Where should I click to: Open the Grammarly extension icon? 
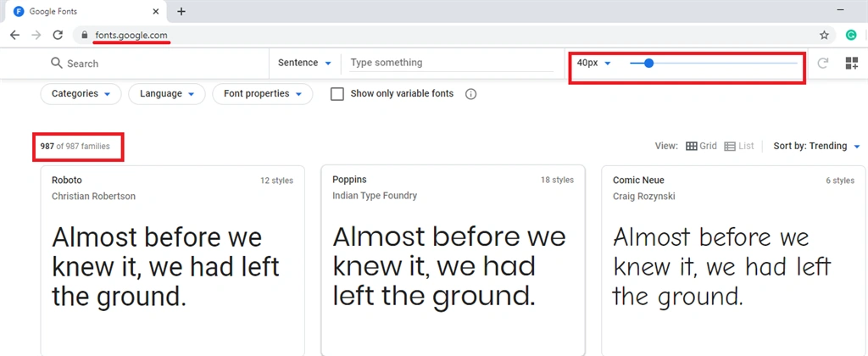pyautogui.click(x=851, y=35)
